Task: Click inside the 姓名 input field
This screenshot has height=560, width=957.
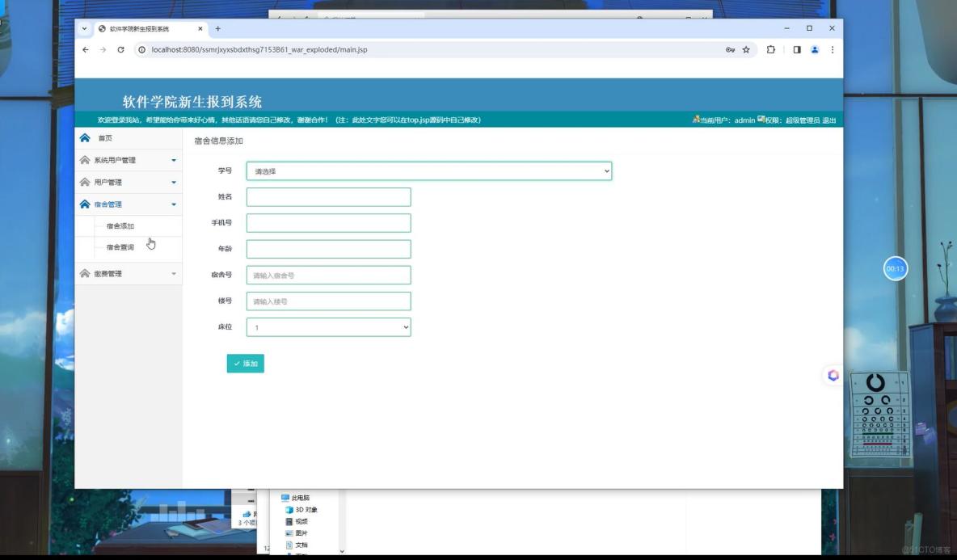Action: (x=327, y=196)
